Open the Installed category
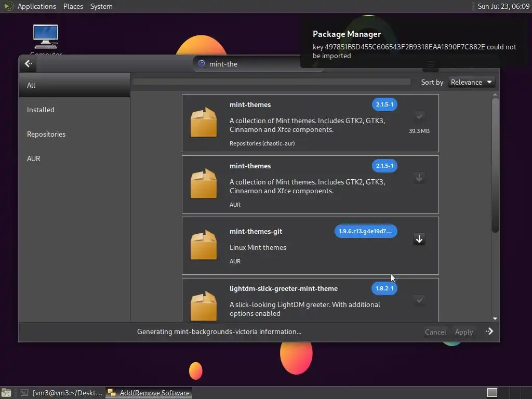 click(74, 110)
